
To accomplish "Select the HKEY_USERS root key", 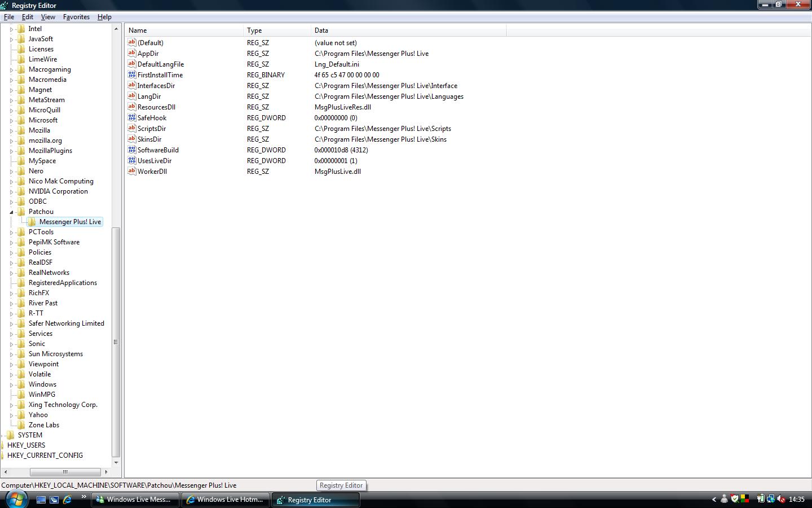I will pos(26,445).
